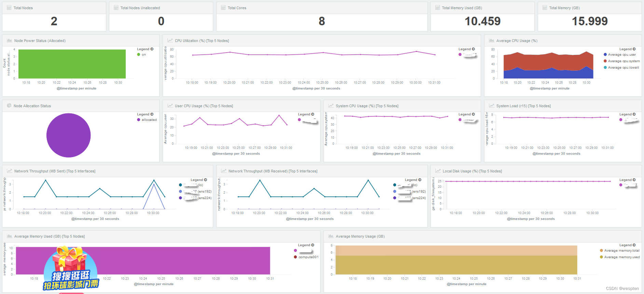Viewport: 644px width, 294px height.
Task: Collapse the Legend in Local Disk Usage panel
Action: coord(628,180)
